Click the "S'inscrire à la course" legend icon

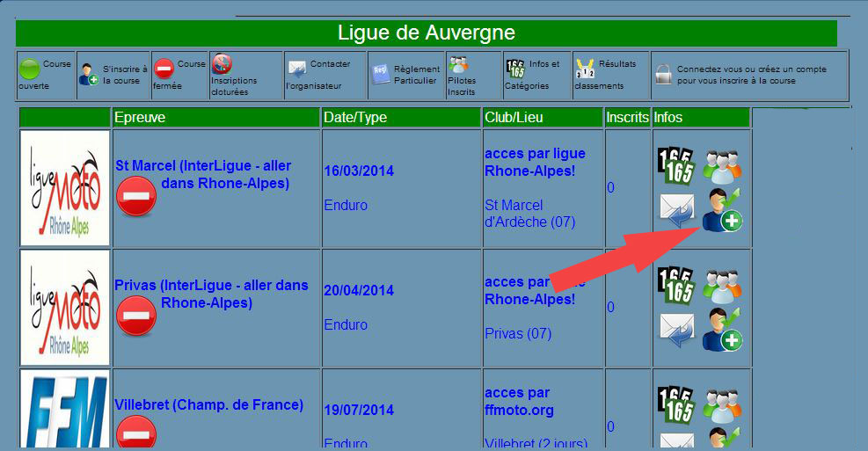89,74
